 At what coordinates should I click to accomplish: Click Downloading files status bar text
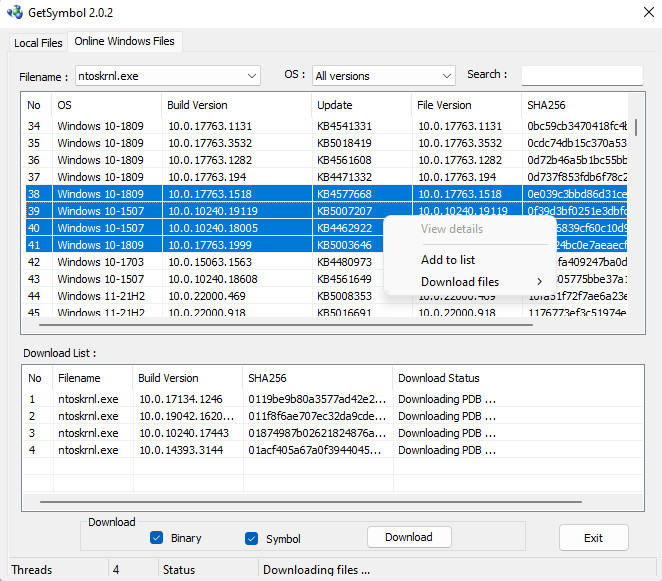pos(316,570)
